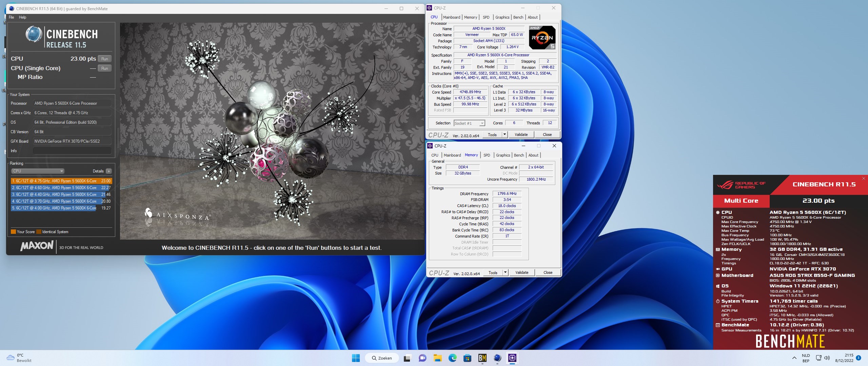This screenshot has width=868, height=366.
Task: Click the CINEBENCH sphere logo icon
Action: tap(34, 35)
